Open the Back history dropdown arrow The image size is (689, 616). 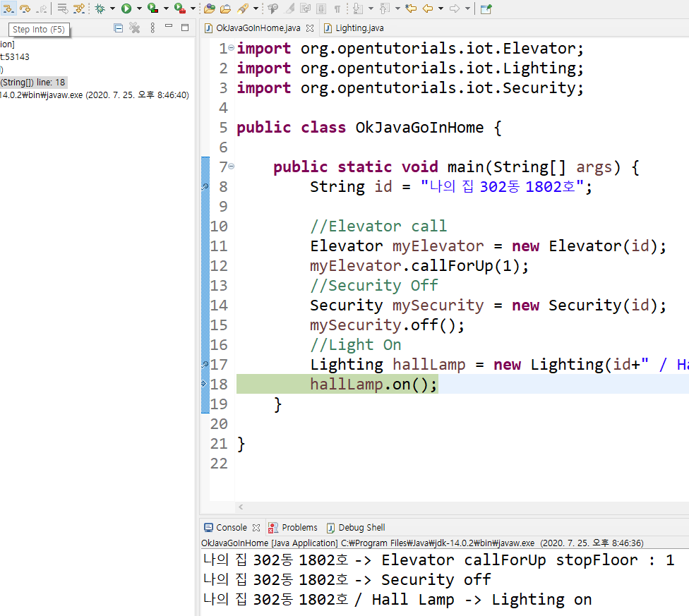[441, 8]
